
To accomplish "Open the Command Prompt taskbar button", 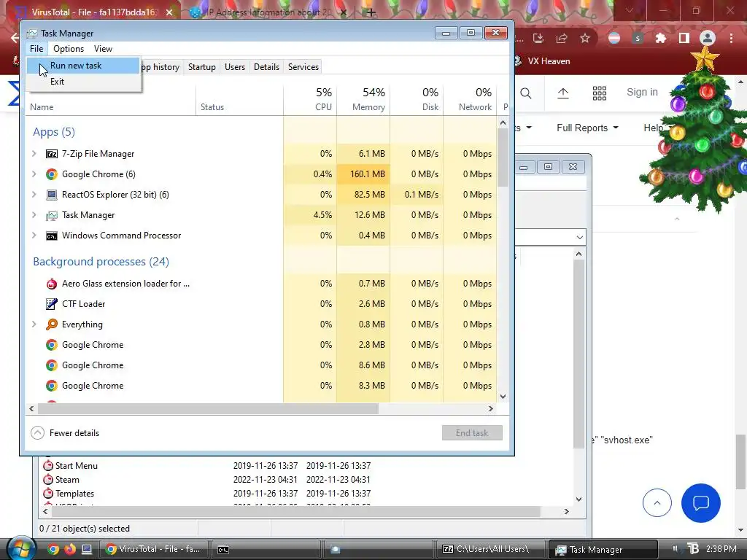I will point(266,550).
